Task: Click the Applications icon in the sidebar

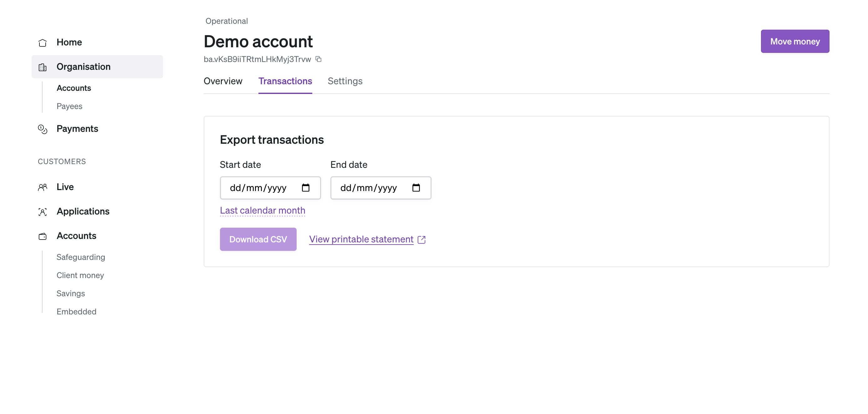Action: pyautogui.click(x=43, y=212)
